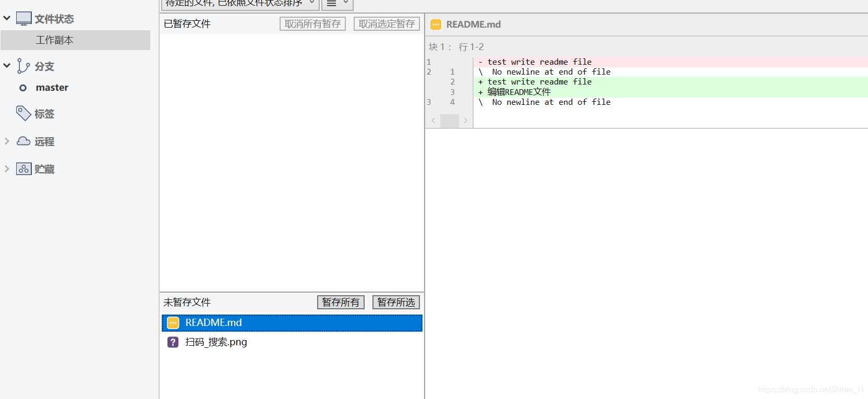The image size is (868, 399).
Task: Open the file sorting dropdown
Action: pyautogui.click(x=240, y=4)
